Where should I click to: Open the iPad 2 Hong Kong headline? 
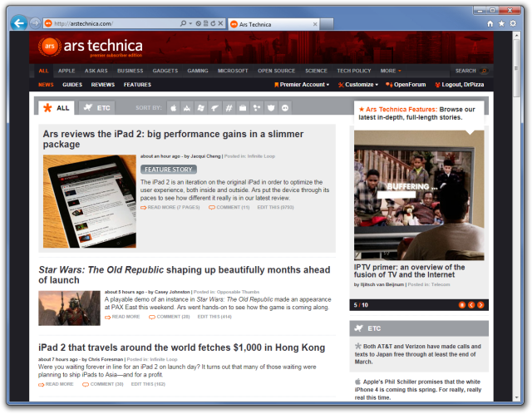tap(181, 347)
